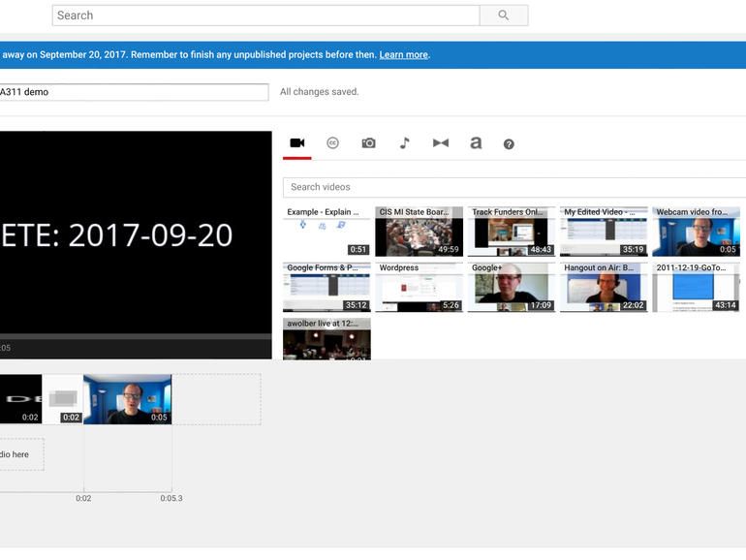This screenshot has height=560, width=746.
Task: Select the Google+ video thumbnail
Action: coord(511,288)
